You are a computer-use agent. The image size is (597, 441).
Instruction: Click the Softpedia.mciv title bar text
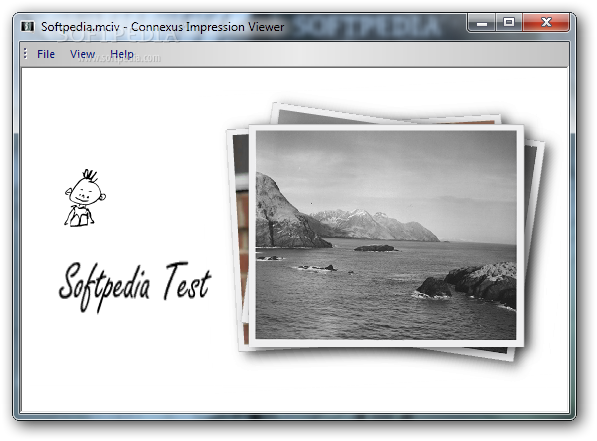[x=80, y=27]
